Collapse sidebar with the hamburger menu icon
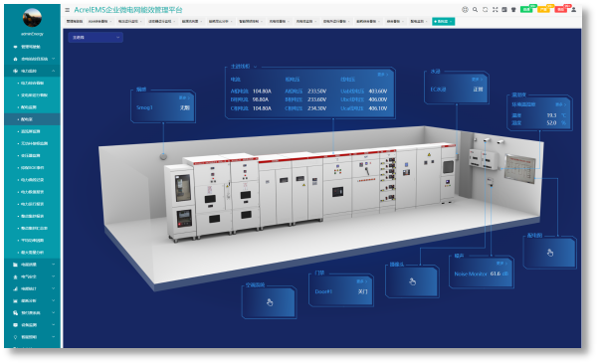The height and width of the screenshot is (364, 599). (68, 10)
